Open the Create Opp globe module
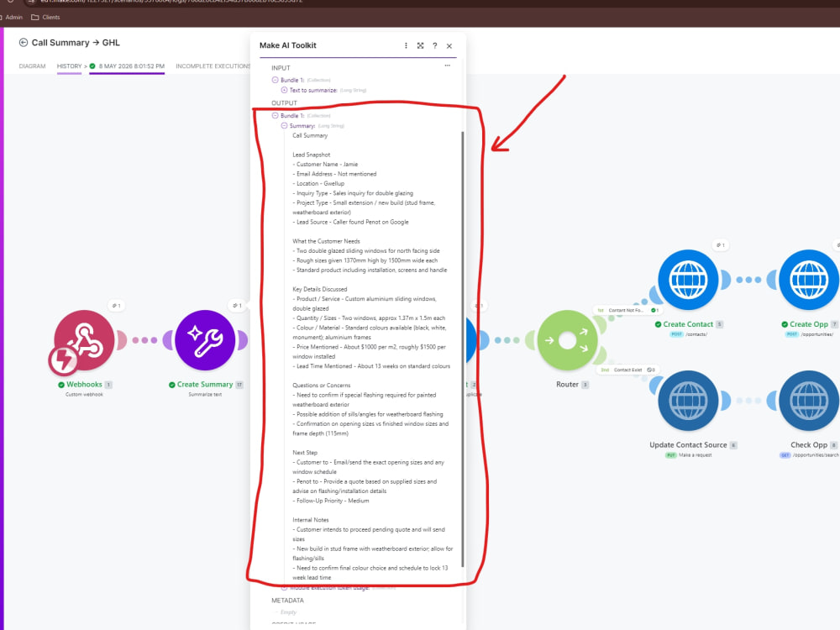 pos(809,280)
